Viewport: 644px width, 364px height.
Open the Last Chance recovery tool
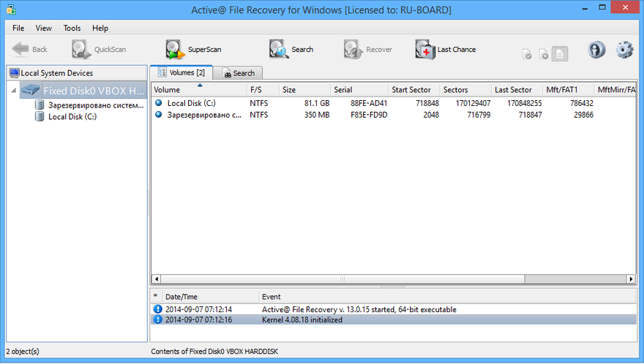(425, 50)
